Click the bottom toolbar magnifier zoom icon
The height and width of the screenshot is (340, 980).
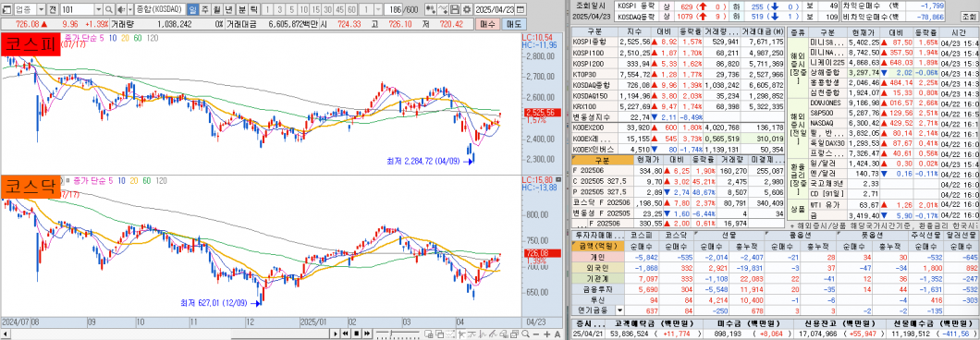tap(526, 334)
